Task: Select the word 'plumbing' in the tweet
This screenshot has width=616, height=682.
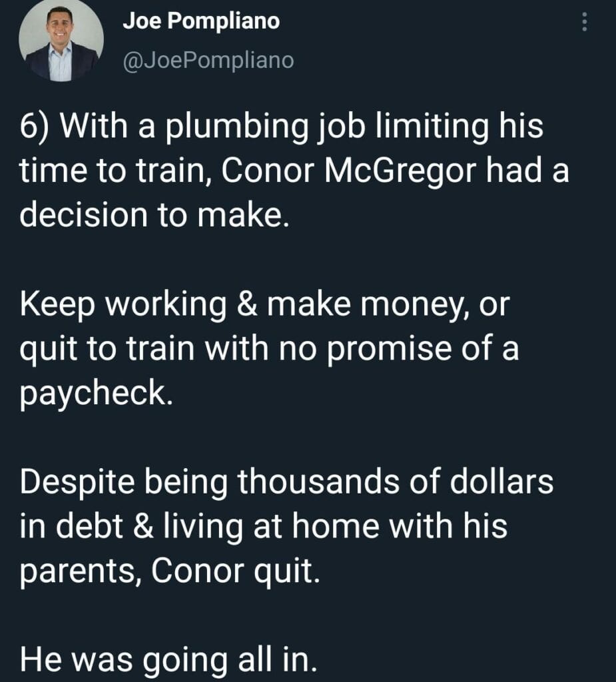Action: (236, 128)
